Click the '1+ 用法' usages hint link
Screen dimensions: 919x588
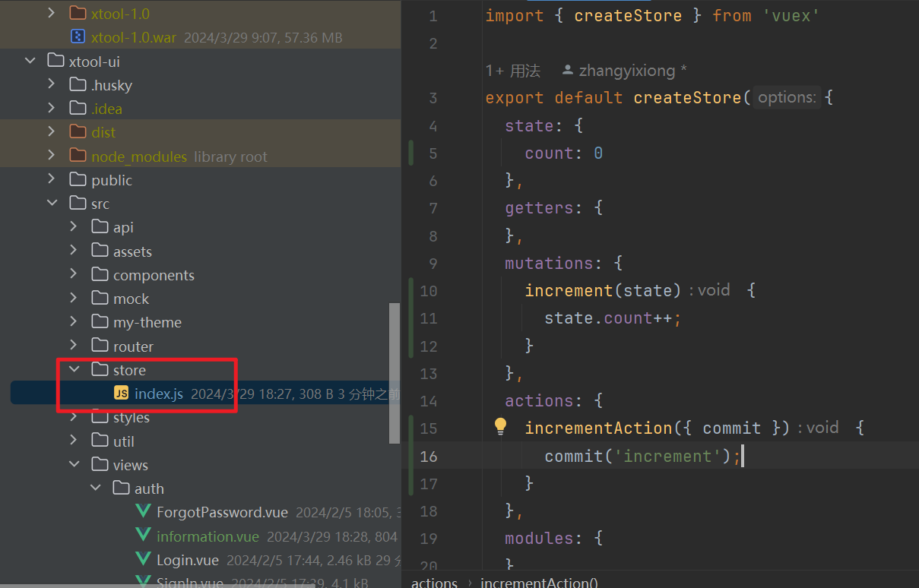click(x=513, y=71)
